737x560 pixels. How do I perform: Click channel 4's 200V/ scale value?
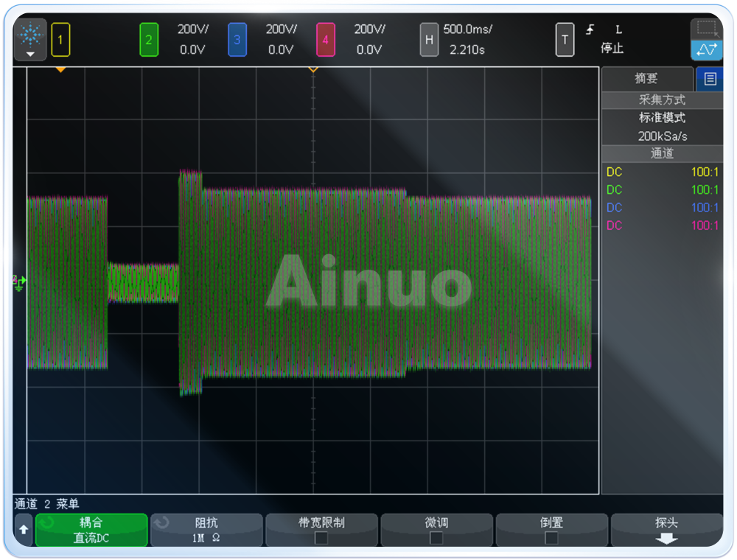pos(369,29)
